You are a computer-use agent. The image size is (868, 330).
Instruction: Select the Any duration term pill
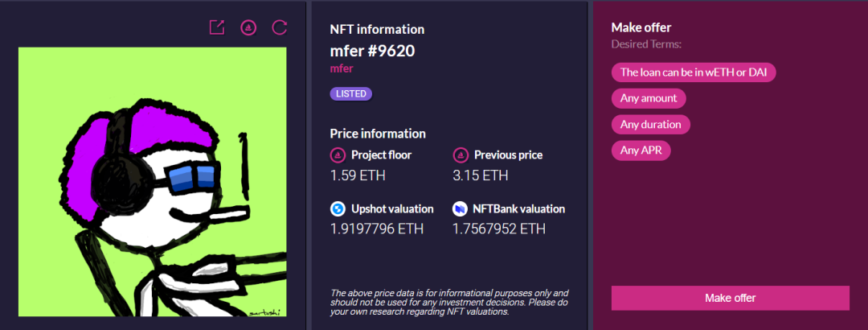pos(650,125)
